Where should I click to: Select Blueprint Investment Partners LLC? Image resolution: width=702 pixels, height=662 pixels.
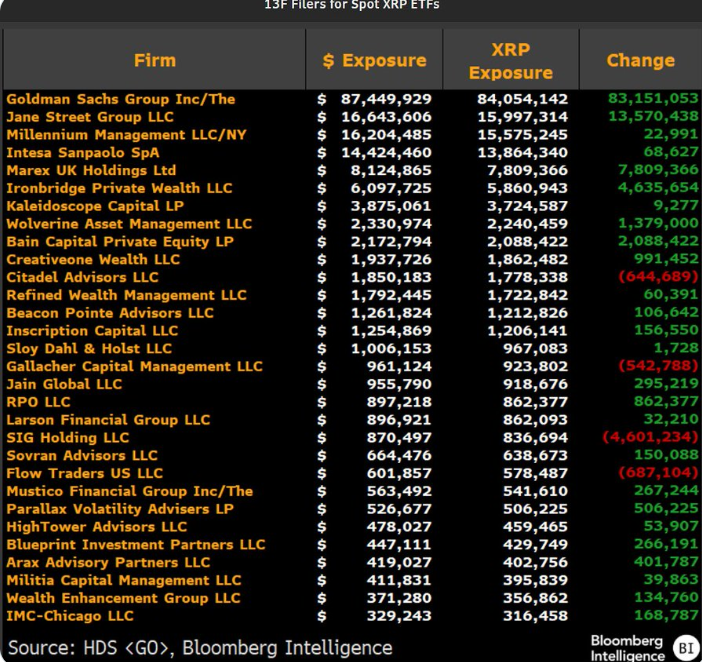click(136, 545)
